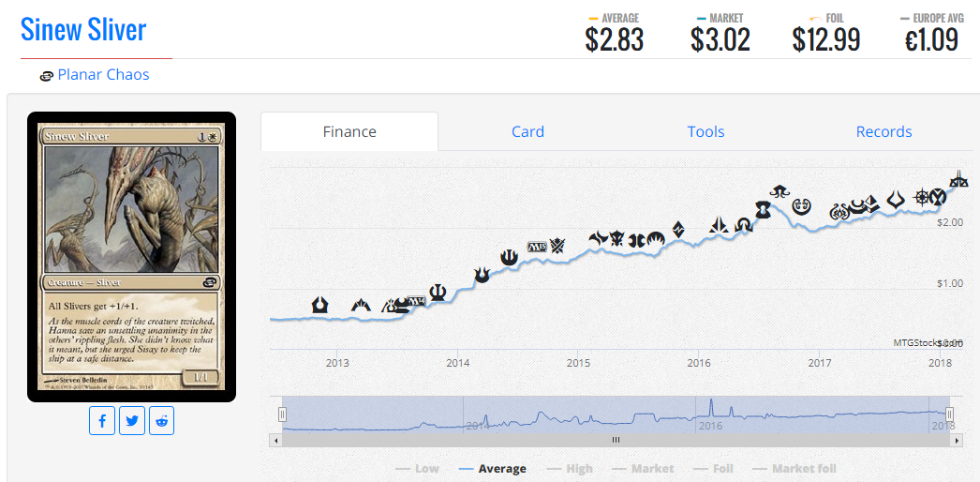Click the Shadows over Innistrad set marker
The height and width of the screenshot is (482, 980).
744,224
